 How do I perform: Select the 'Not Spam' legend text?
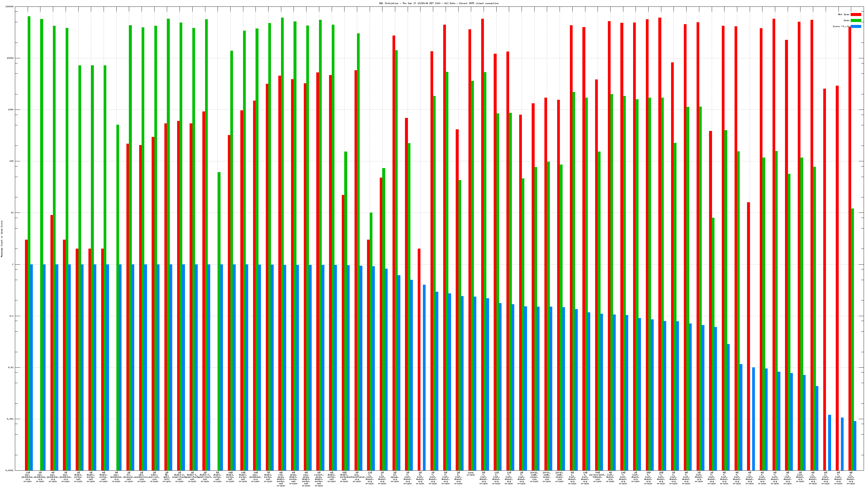point(844,14)
